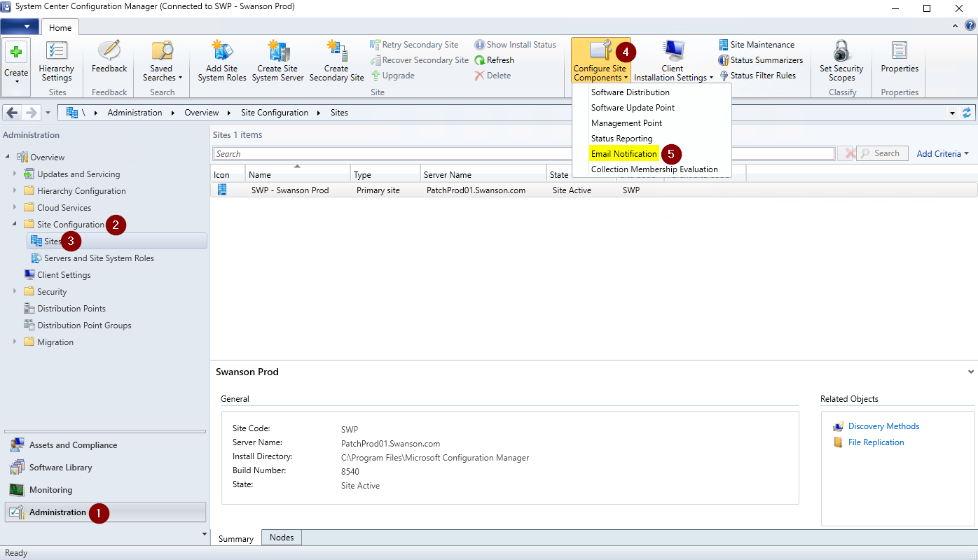Viewport: 978px width, 560px height.
Task: Click Create Site System Server icon
Action: coord(278,52)
